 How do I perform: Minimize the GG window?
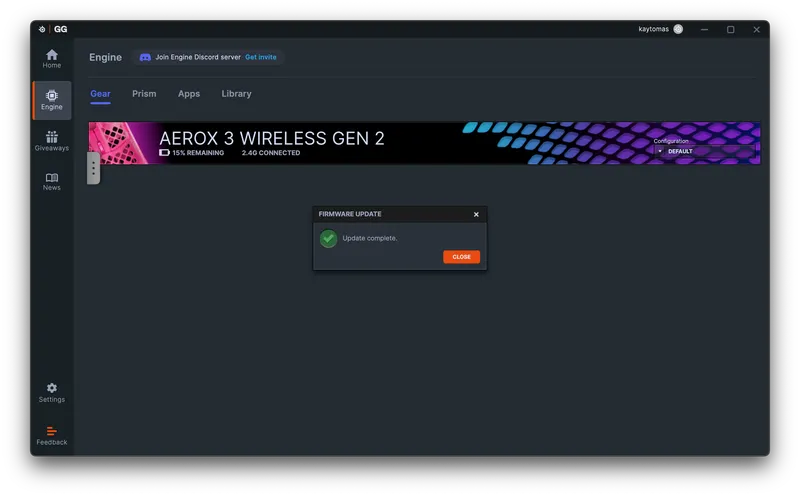point(704,30)
